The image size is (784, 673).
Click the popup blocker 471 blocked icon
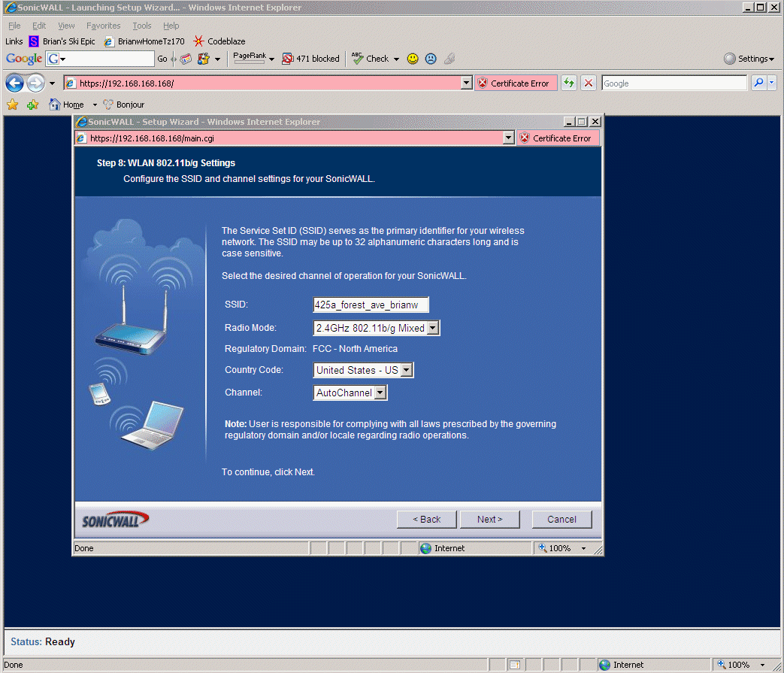point(287,59)
